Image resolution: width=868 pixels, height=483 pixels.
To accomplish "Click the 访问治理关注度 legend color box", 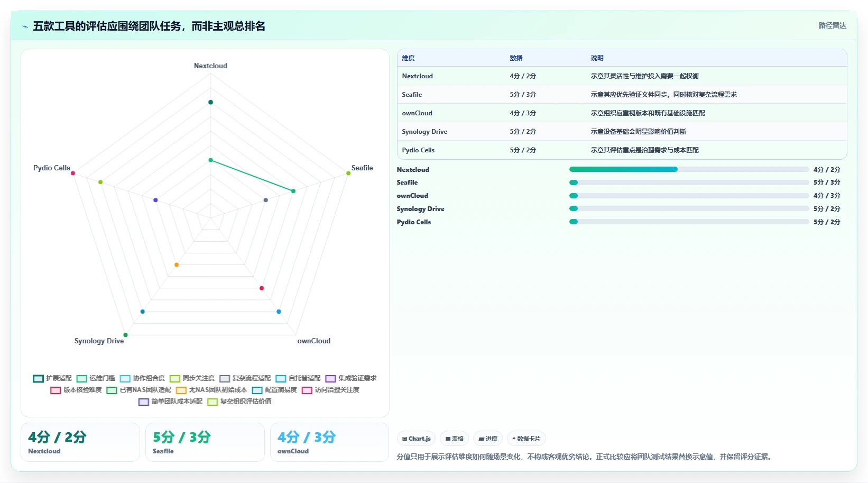I will [307, 390].
